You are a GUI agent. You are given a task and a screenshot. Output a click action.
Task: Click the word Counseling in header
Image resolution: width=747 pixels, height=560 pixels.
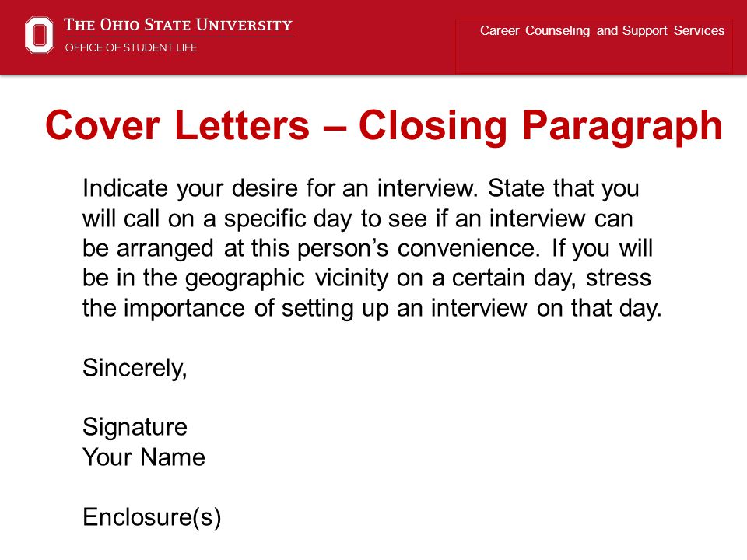(557, 31)
